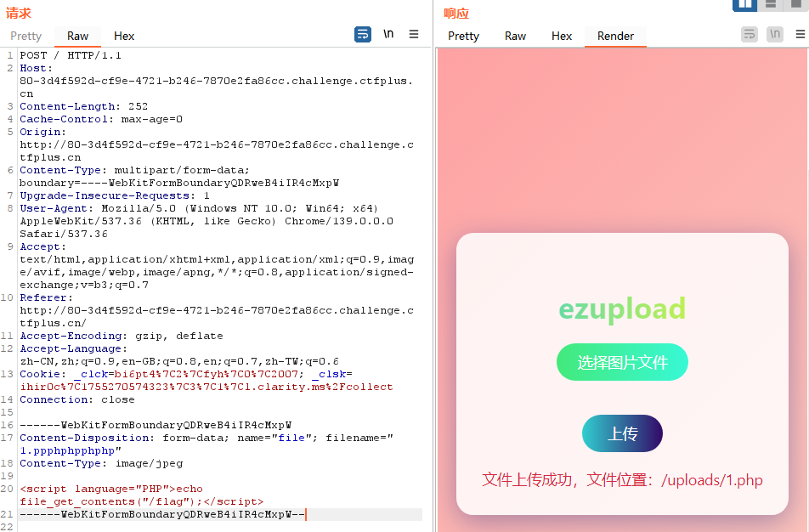
Task: Click the closing boundary line ending with '--'
Action: pyautogui.click(x=162, y=514)
